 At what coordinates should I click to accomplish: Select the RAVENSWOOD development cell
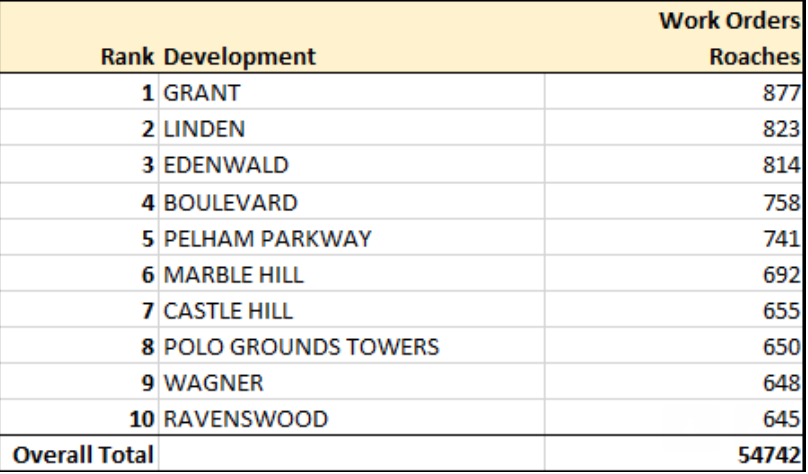point(351,418)
